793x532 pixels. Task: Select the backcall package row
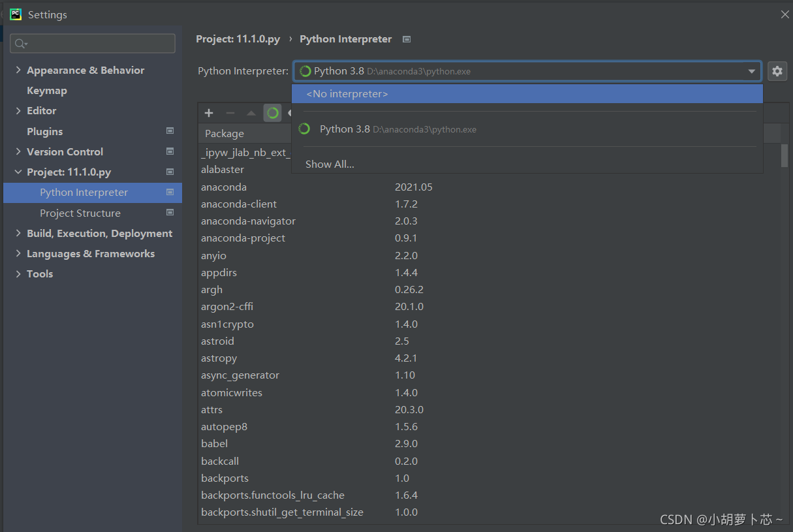[x=490, y=462]
